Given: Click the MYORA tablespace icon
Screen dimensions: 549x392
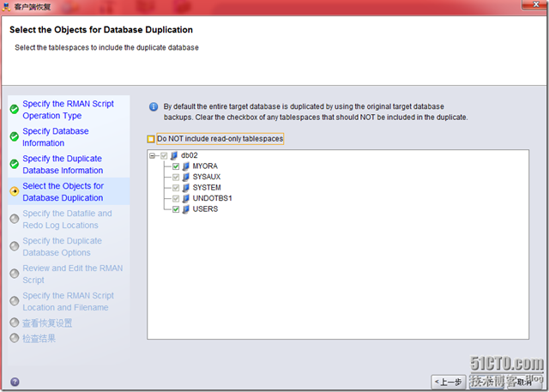Looking at the screenshot, I should tap(185, 166).
